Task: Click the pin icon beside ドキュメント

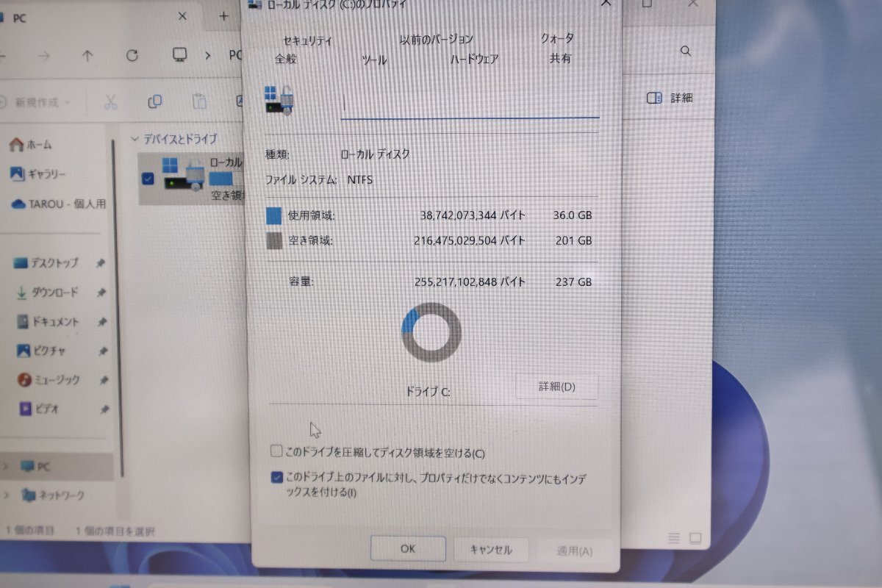Action: click(102, 322)
